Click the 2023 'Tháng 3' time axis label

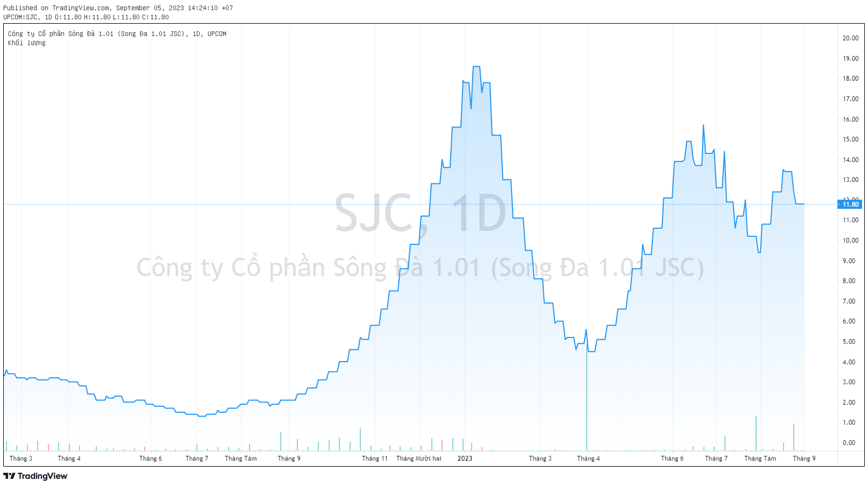click(540, 459)
